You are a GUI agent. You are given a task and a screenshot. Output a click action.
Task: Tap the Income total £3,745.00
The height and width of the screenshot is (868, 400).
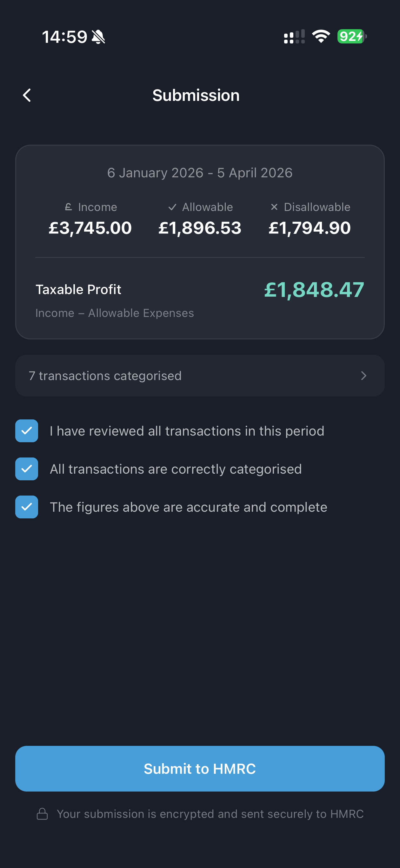[x=90, y=228]
